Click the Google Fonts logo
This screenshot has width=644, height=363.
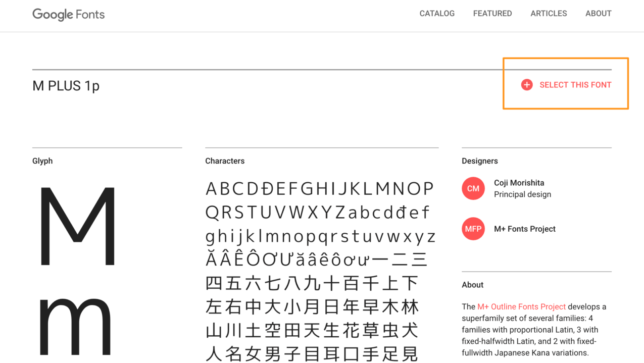[68, 14]
